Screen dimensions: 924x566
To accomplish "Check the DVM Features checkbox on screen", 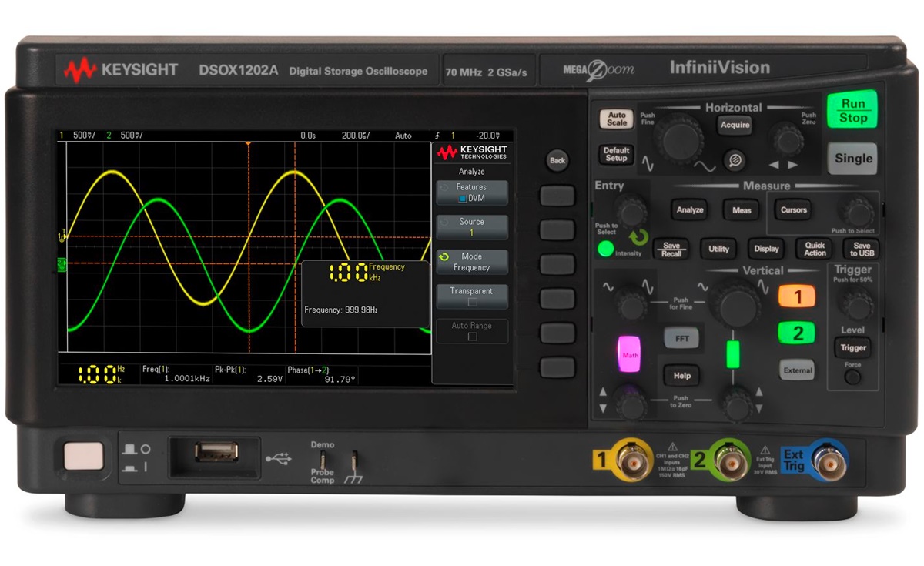I will tap(464, 198).
